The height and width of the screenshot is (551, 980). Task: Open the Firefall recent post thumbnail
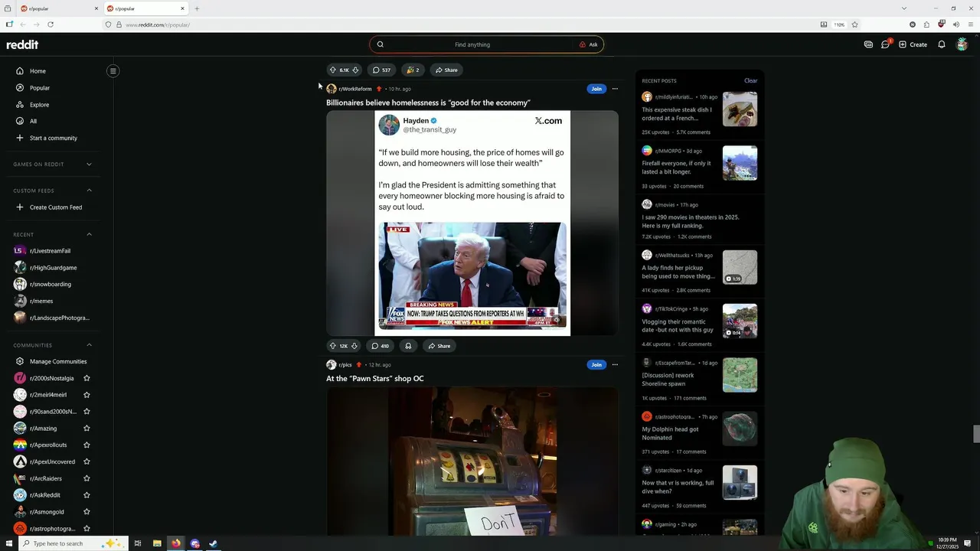(740, 163)
